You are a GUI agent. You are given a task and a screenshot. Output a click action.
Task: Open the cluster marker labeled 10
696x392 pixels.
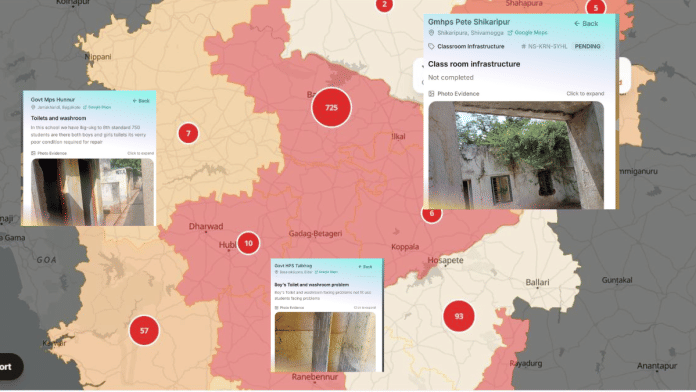(x=248, y=243)
